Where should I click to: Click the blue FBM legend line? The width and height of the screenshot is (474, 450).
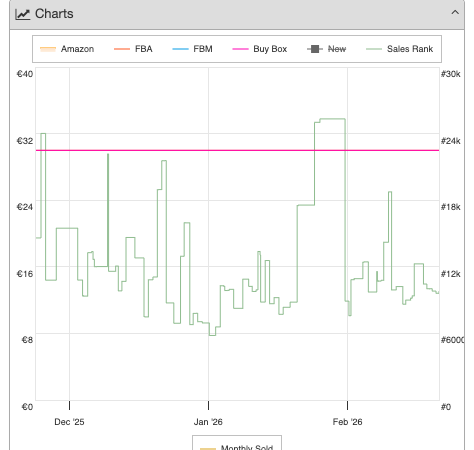[x=180, y=49]
